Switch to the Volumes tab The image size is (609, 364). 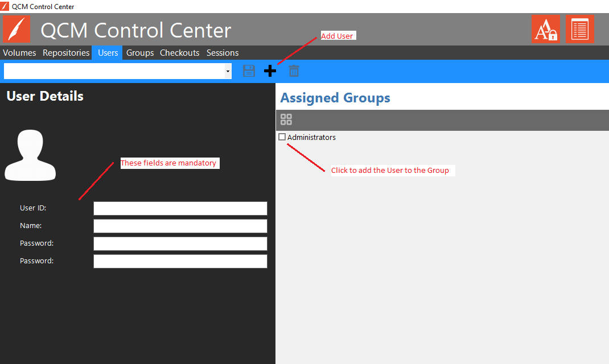point(19,53)
